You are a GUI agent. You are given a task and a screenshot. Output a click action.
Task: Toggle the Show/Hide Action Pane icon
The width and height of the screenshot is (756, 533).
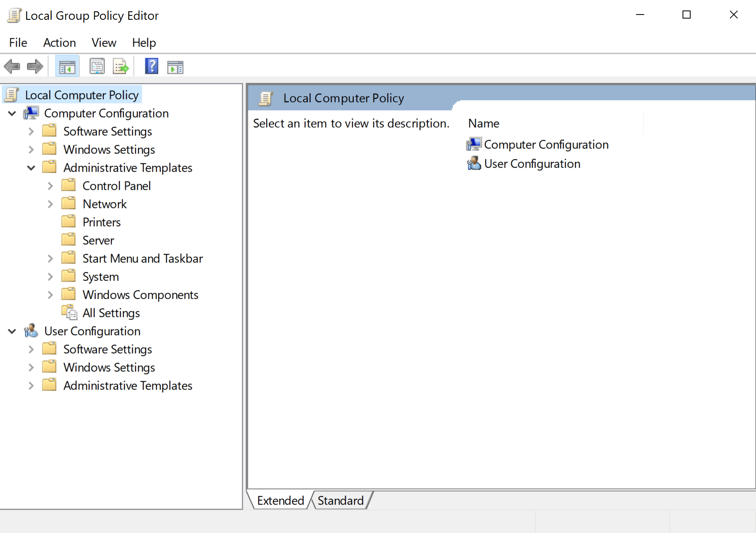click(175, 66)
